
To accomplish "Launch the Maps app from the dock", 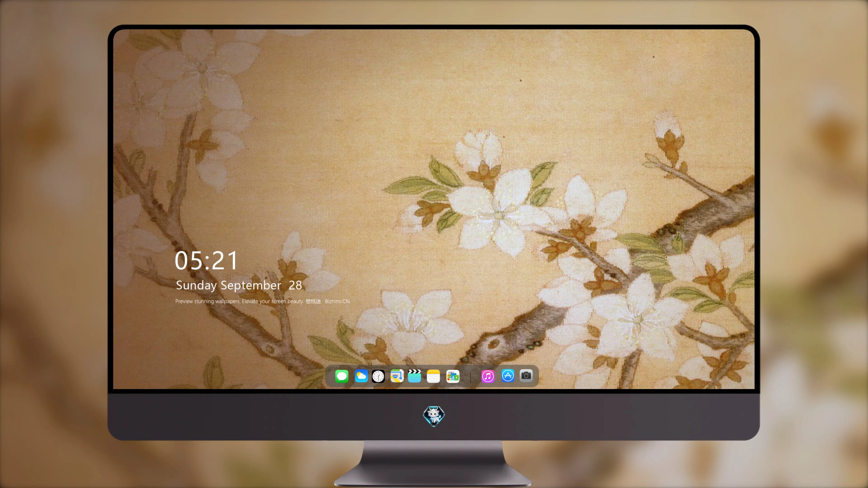I will click(x=397, y=376).
